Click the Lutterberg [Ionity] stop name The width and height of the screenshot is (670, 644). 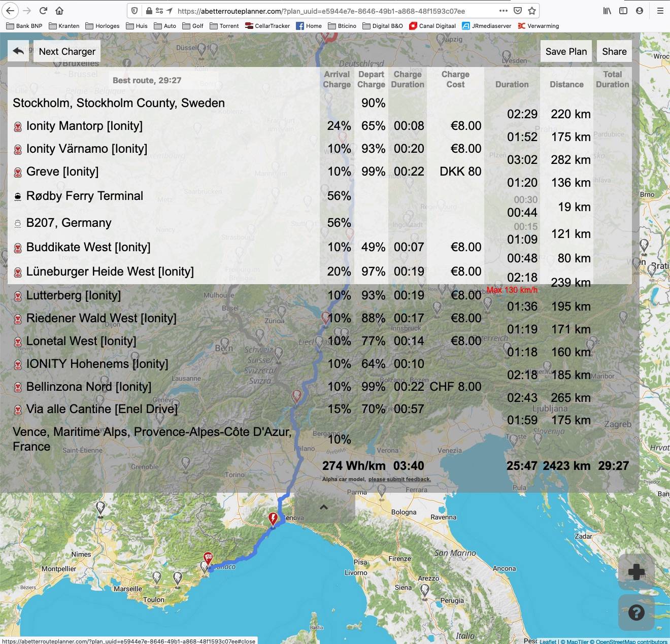[x=74, y=295]
